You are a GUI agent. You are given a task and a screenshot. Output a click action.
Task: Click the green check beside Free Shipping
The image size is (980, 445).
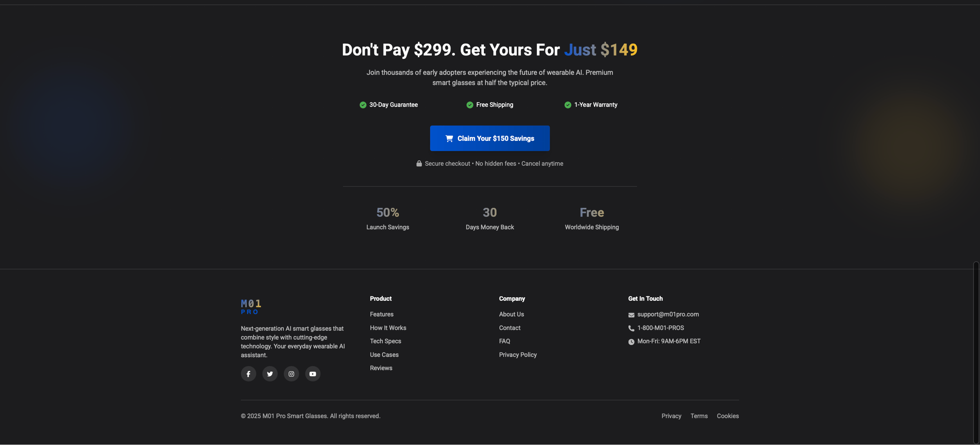(470, 105)
